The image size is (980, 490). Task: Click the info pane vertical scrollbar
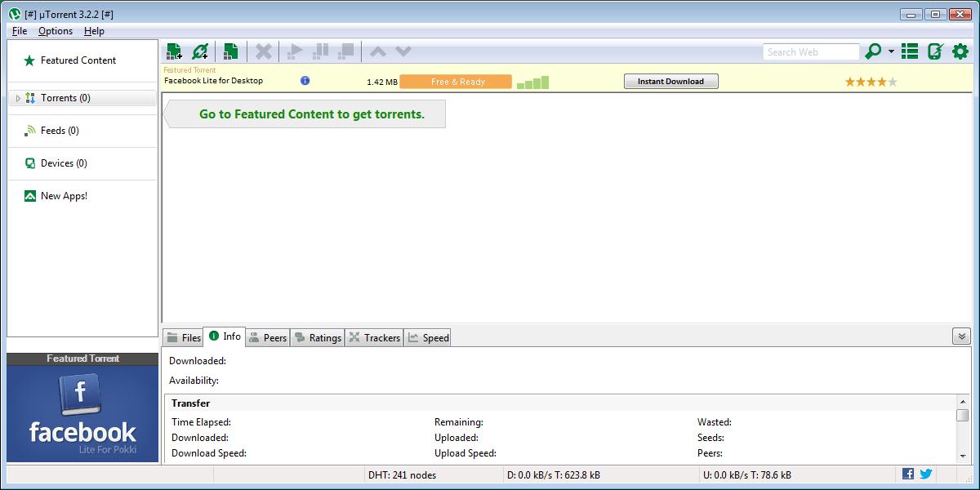tap(963, 427)
